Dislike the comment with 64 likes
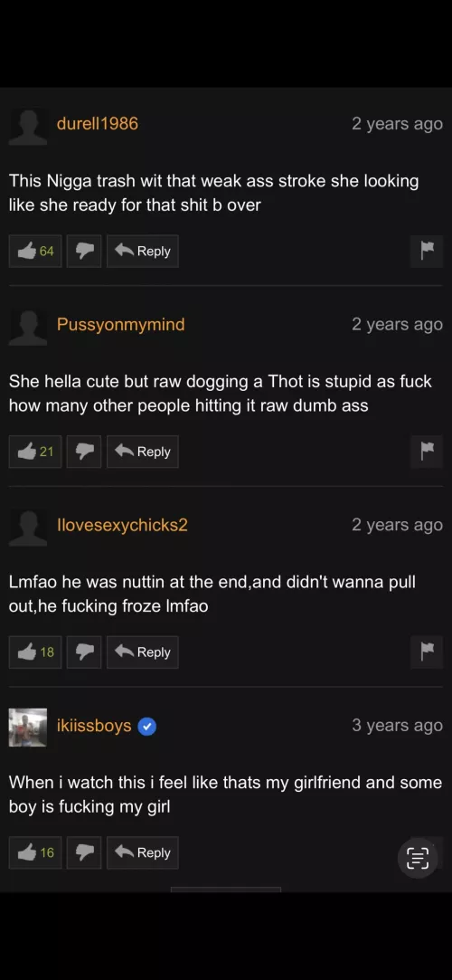The height and width of the screenshot is (980, 452). [x=84, y=252]
